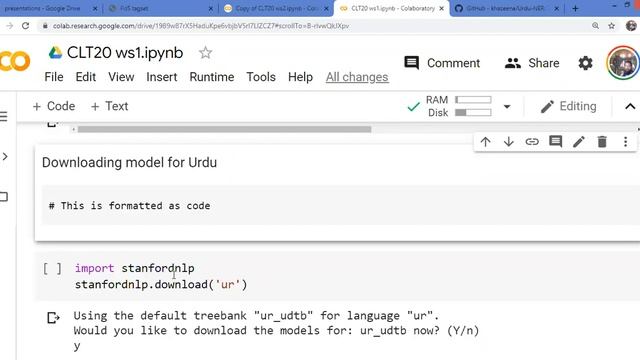Edit cell with pencil icon
This screenshot has height=360, width=640.
pyautogui.click(x=579, y=142)
